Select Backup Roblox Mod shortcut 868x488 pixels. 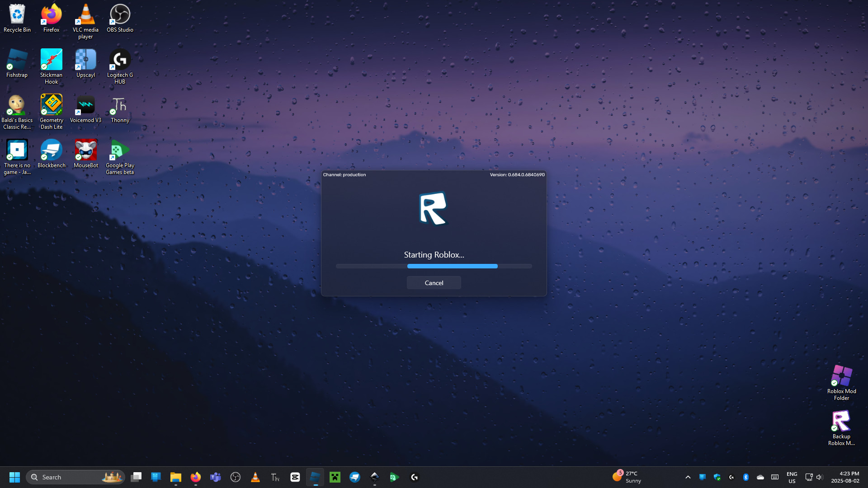[841, 427]
